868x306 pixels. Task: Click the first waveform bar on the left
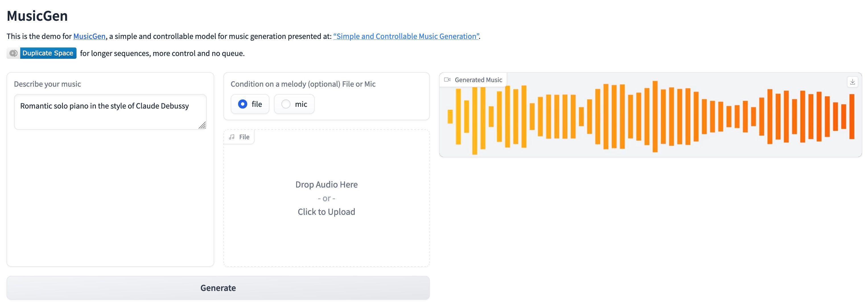pos(450,116)
